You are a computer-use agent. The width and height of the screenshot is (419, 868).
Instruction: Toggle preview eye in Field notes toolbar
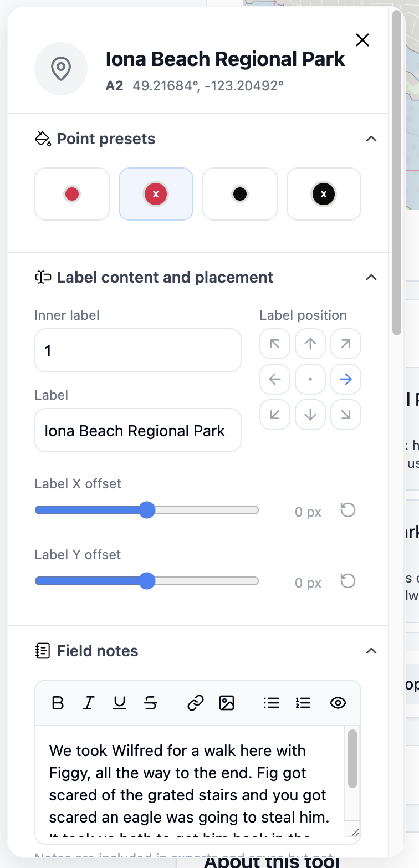pos(338,703)
